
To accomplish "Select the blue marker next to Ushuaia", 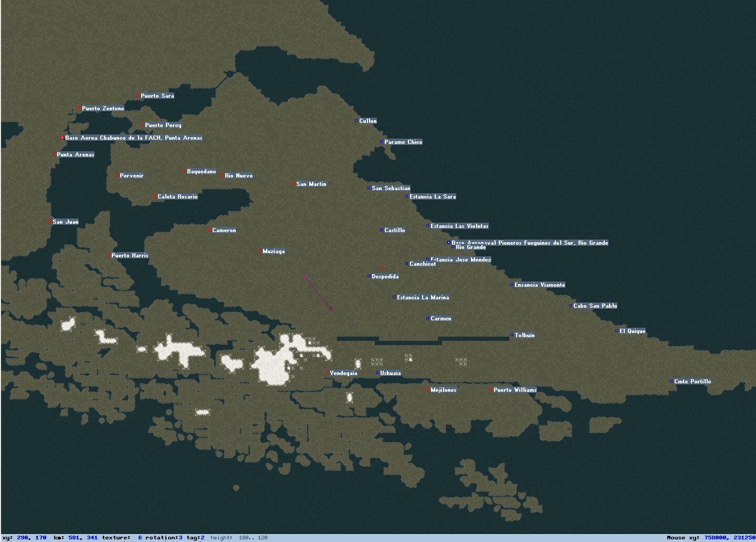I will (x=377, y=373).
